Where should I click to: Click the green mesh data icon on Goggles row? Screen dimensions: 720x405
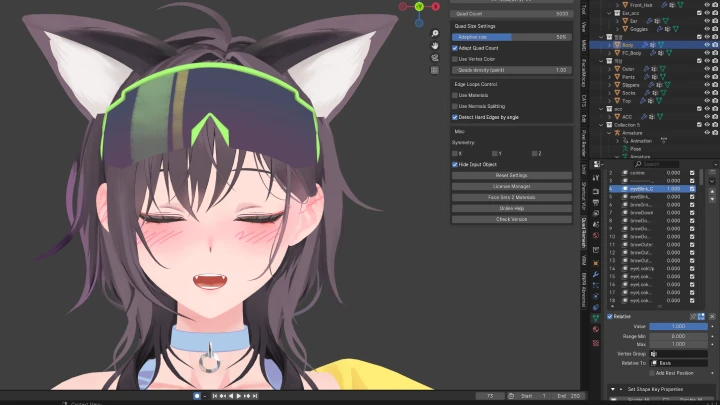678,29
